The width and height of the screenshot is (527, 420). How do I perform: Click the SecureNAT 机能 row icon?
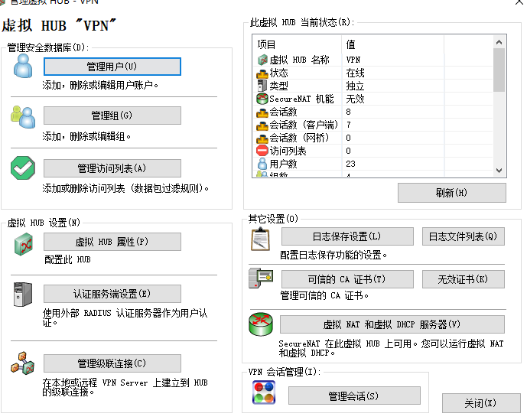click(x=262, y=99)
